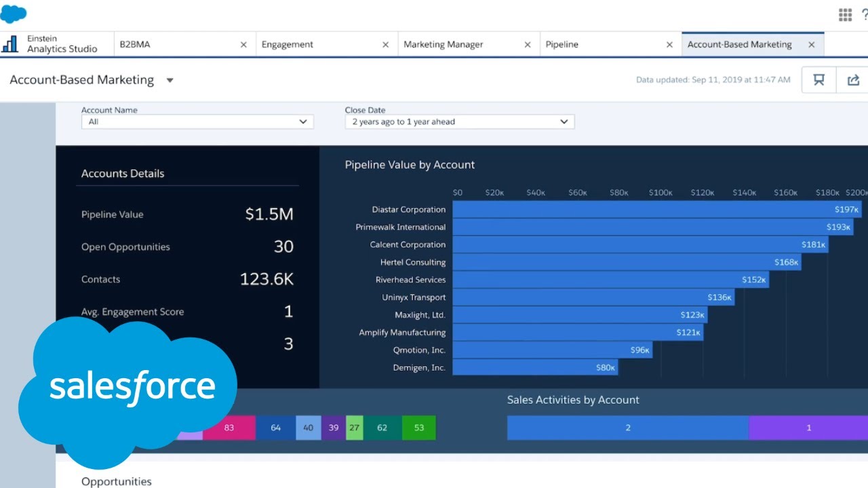Click the Pipeline Value $1.5M metric
Image resolution: width=868 pixels, height=488 pixels.
pyautogui.click(x=269, y=214)
